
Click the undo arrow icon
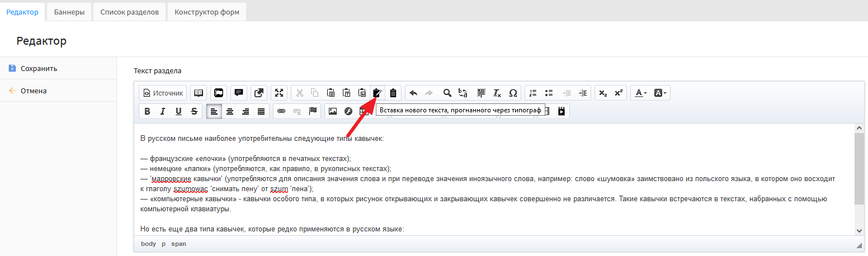coord(413,93)
